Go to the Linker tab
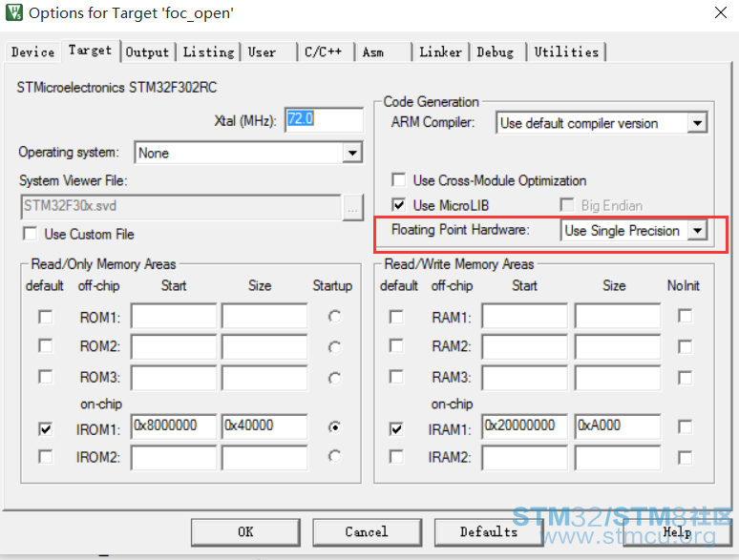Viewport: 739px width, 560px height. point(441,52)
